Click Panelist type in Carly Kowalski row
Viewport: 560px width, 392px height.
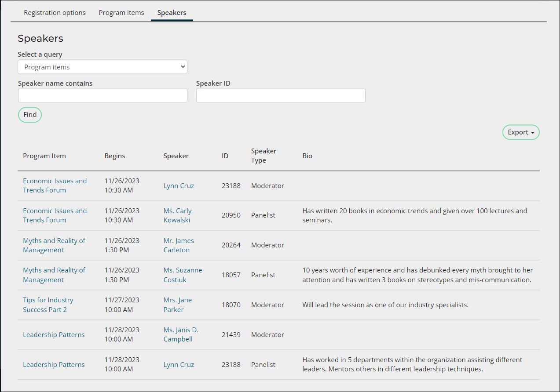(263, 215)
